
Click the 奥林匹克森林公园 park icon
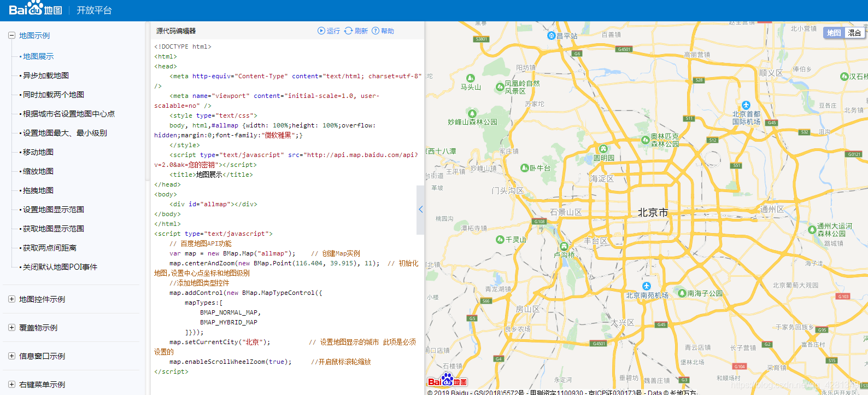pos(645,140)
